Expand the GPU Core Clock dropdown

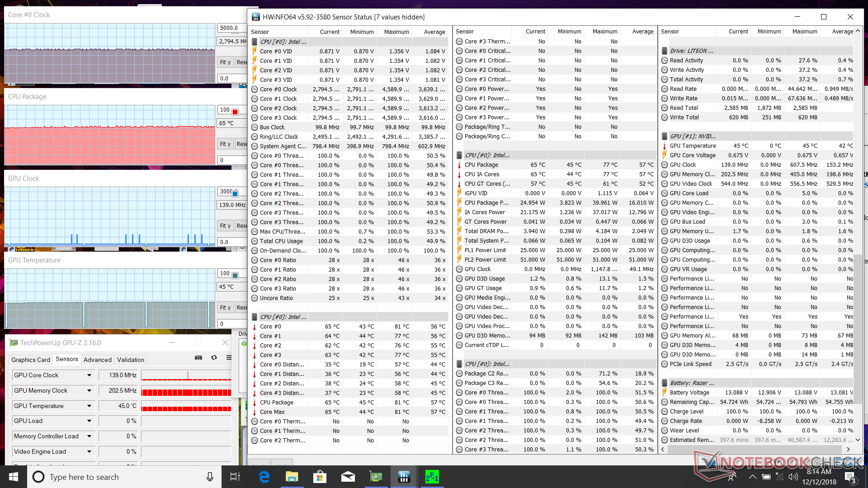pos(89,375)
